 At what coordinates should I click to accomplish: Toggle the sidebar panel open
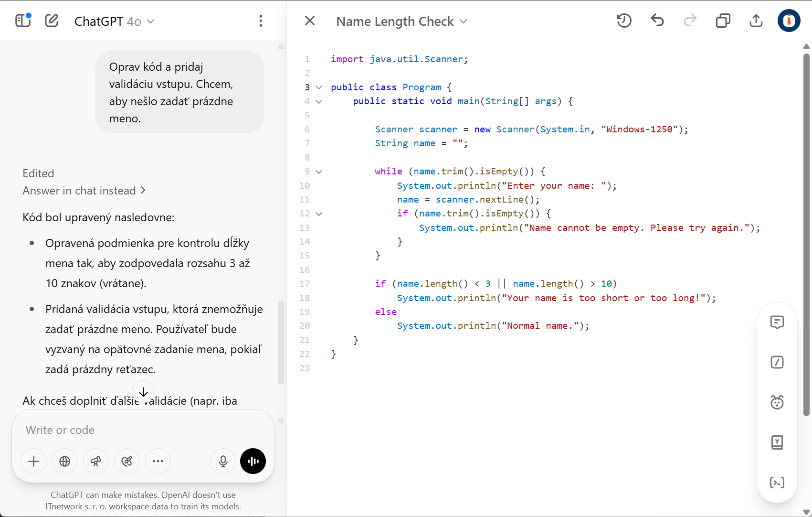[22, 21]
